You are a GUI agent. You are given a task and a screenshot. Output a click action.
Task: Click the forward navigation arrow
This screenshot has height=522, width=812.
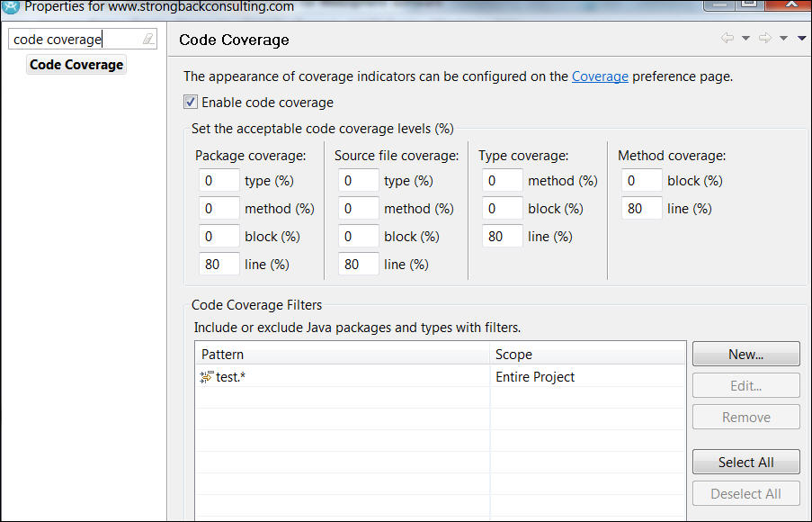coord(765,38)
